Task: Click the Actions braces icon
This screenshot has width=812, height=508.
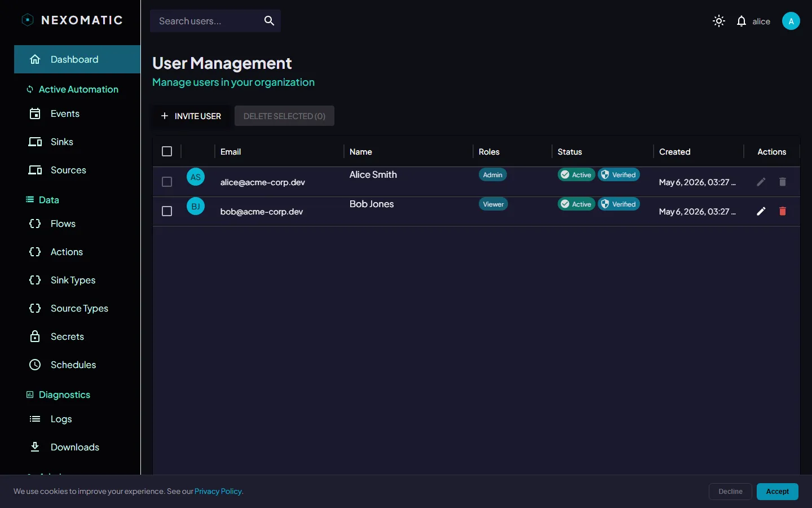Action: pyautogui.click(x=35, y=252)
